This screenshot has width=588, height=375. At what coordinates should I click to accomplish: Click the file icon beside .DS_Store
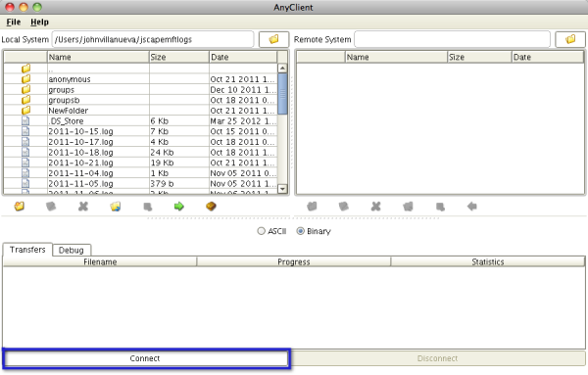coord(25,121)
